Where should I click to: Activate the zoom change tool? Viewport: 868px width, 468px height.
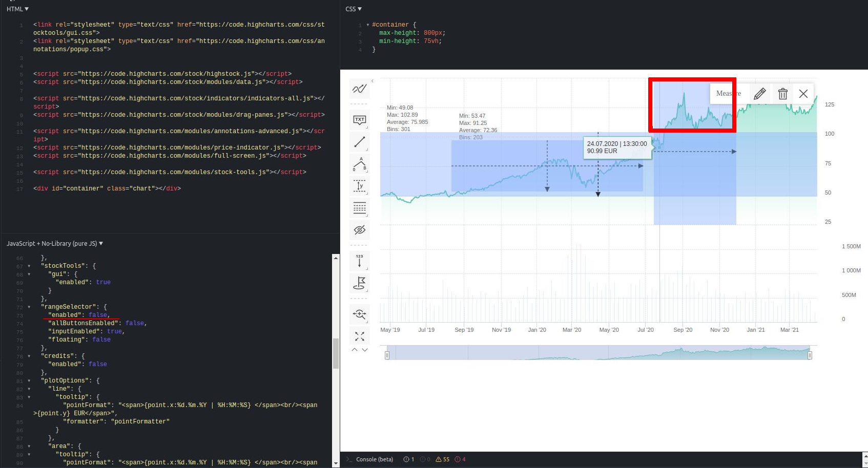(x=359, y=314)
